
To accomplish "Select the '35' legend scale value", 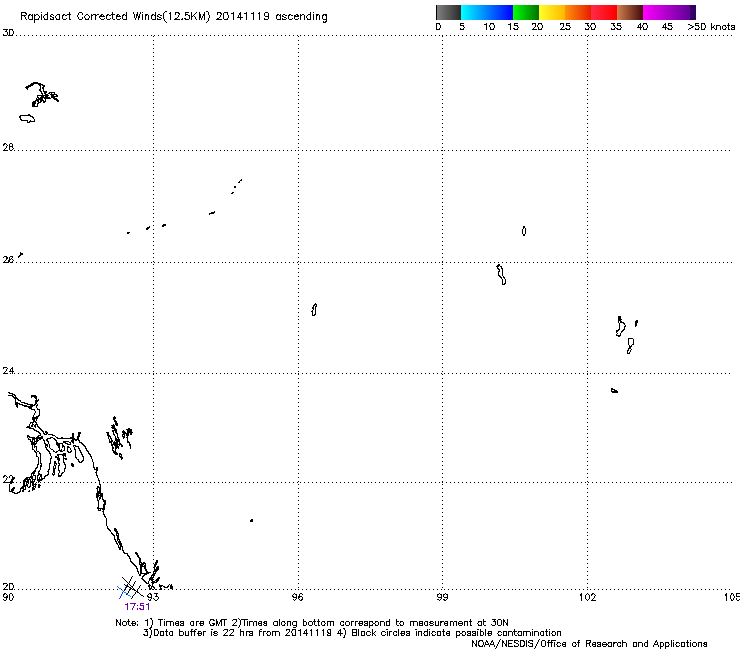I will pyautogui.click(x=616, y=27).
